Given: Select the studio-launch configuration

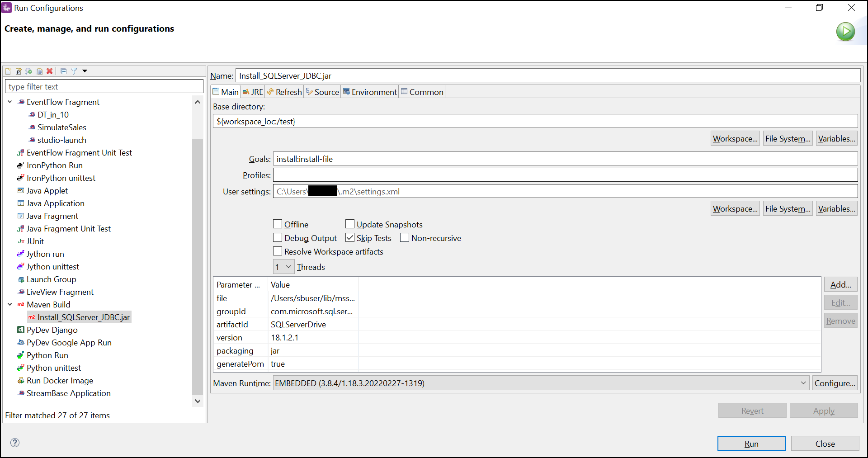Looking at the screenshot, I should click(x=61, y=140).
